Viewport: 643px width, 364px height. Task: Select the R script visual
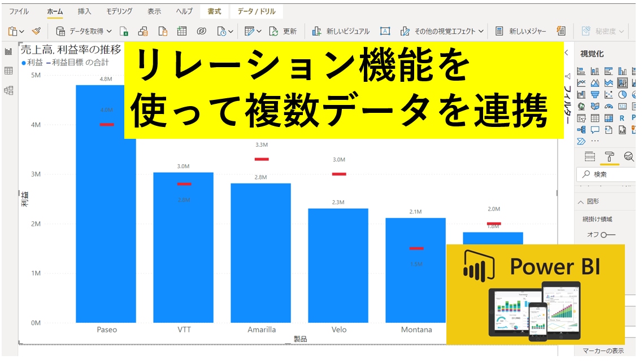tap(623, 119)
